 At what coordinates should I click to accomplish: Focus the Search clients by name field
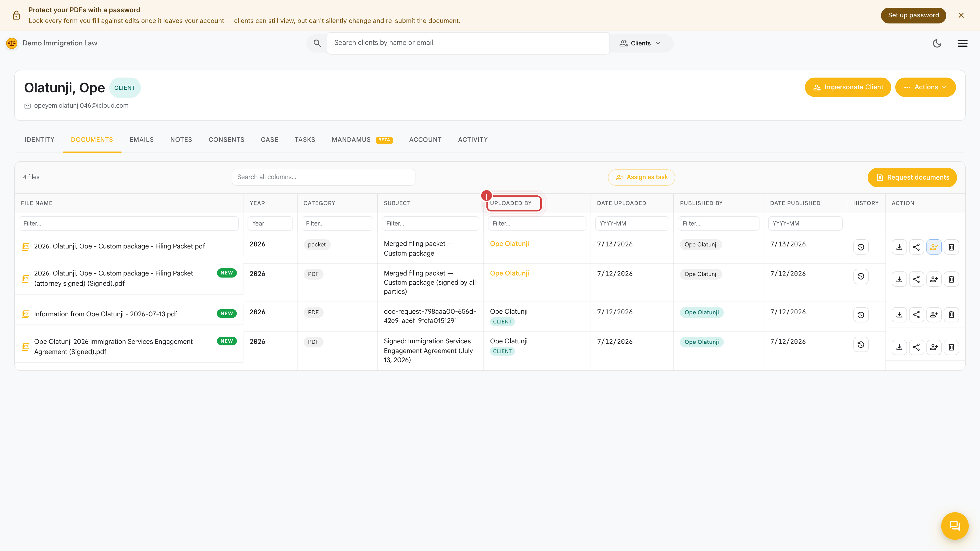pos(468,43)
